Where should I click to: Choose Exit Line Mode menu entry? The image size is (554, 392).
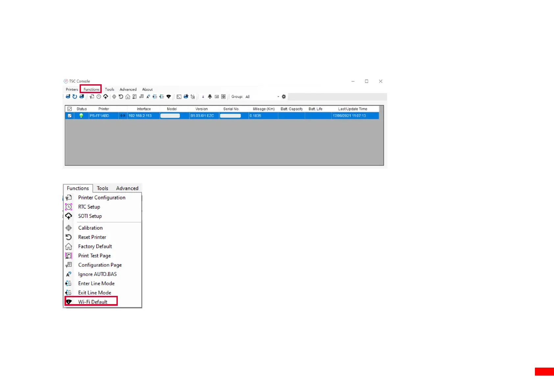coord(103,292)
